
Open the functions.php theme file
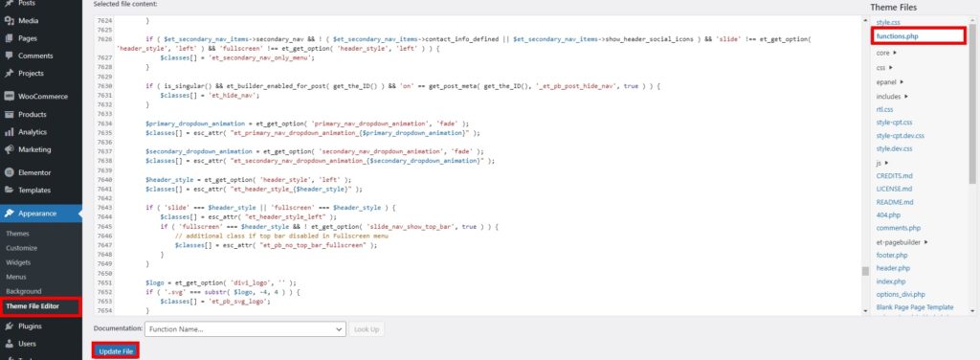pyautogui.click(x=897, y=36)
